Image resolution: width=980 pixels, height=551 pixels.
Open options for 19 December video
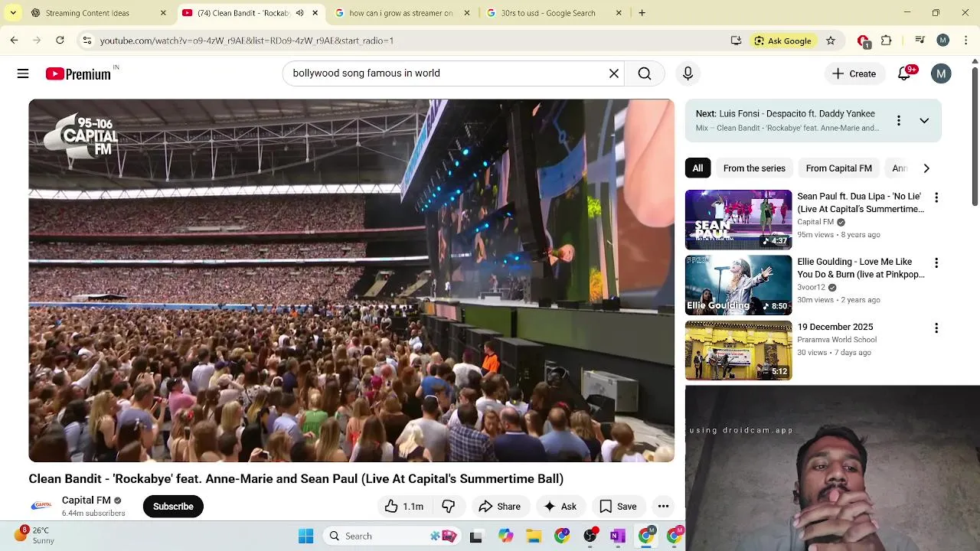pos(936,328)
